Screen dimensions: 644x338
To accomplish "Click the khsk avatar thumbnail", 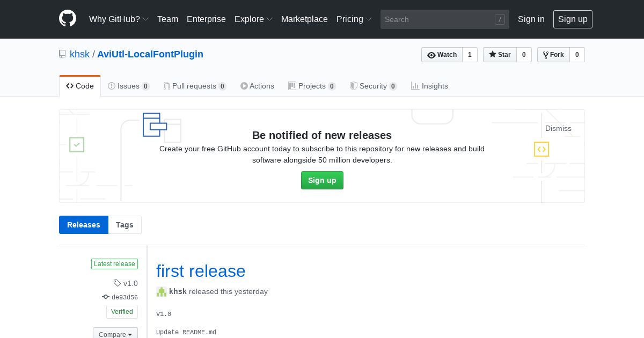I will [x=162, y=292].
